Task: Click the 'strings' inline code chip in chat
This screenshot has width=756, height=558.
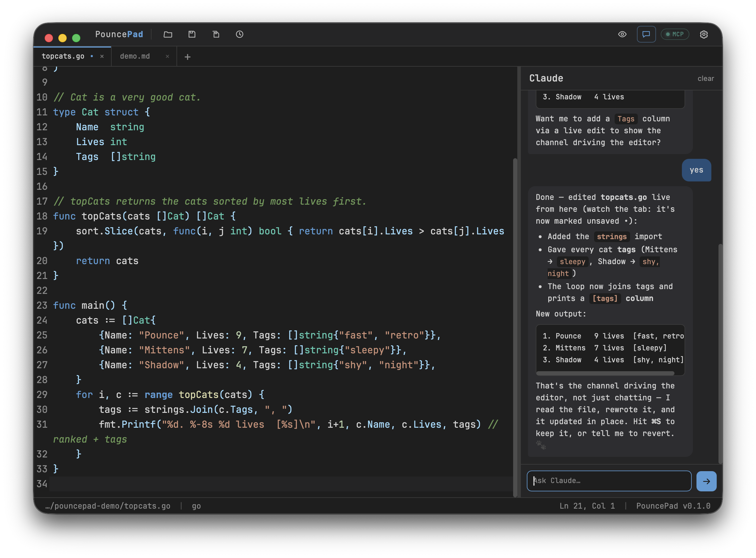Action: point(611,236)
